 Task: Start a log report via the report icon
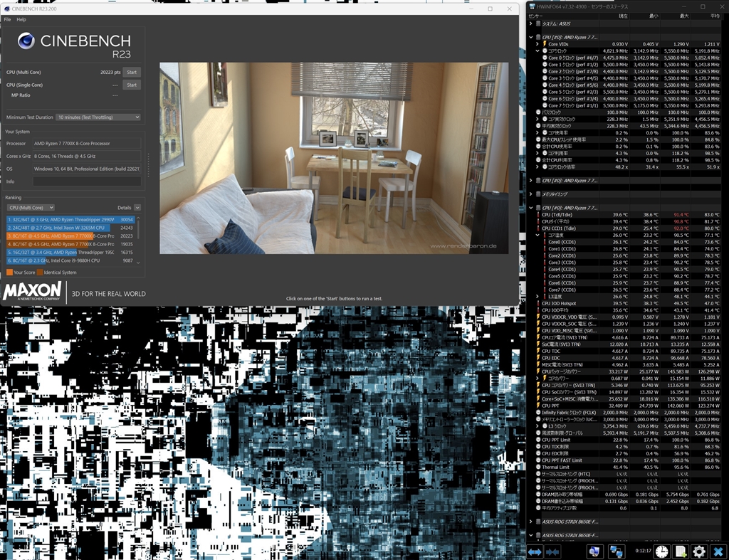coord(679,551)
